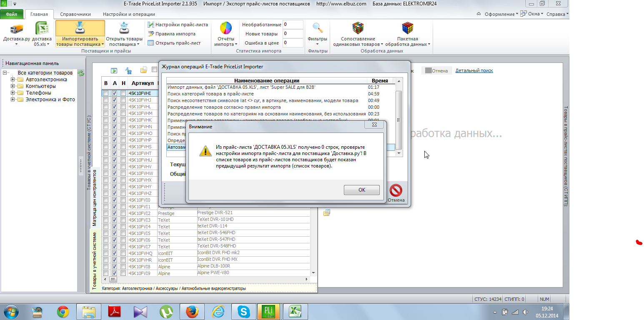
Task: Click the Необработанные count field
Action: 293,25
